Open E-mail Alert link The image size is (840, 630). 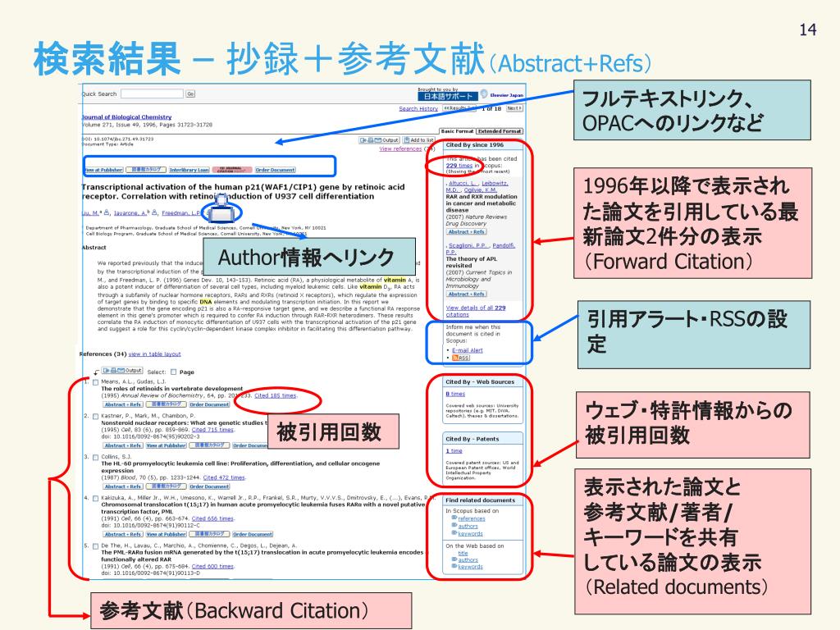467,350
